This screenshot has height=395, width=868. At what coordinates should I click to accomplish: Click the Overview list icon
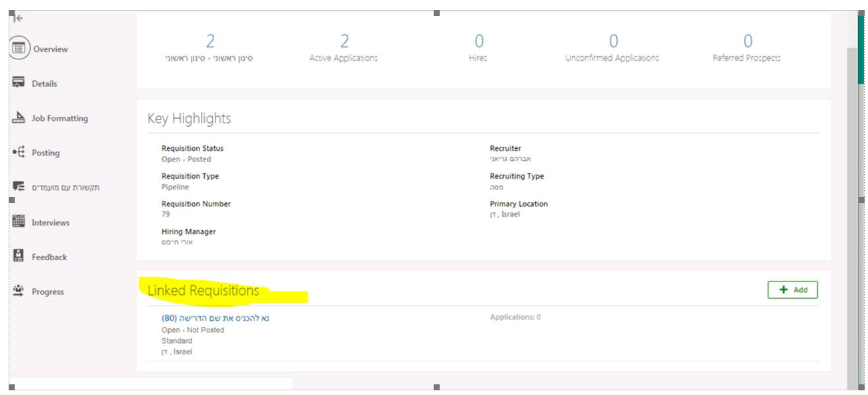coord(19,49)
